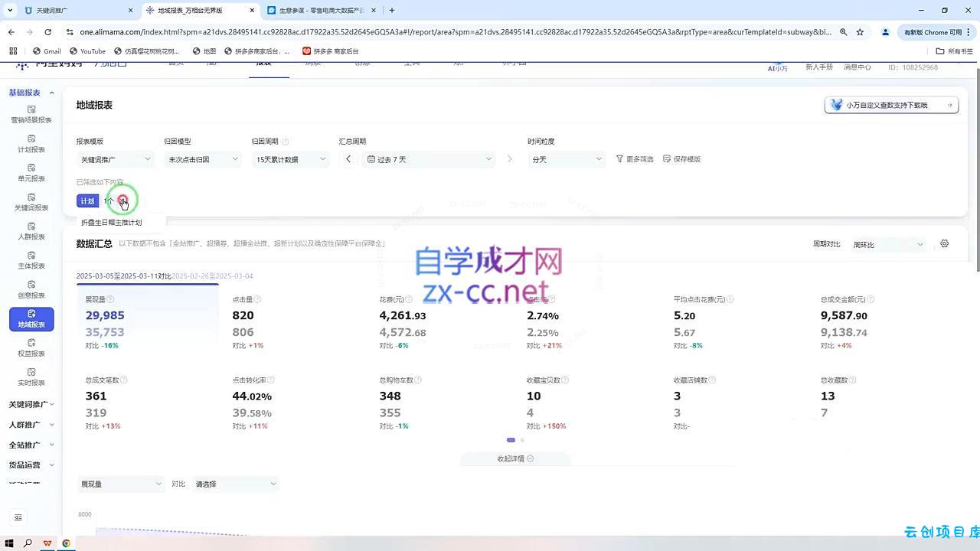Click the 保存模版 button

coord(681,159)
